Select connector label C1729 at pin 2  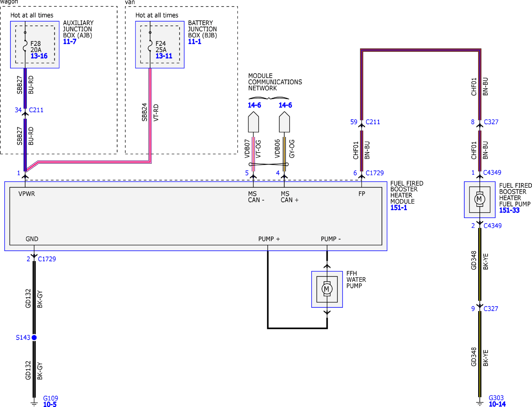tap(47, 259)
